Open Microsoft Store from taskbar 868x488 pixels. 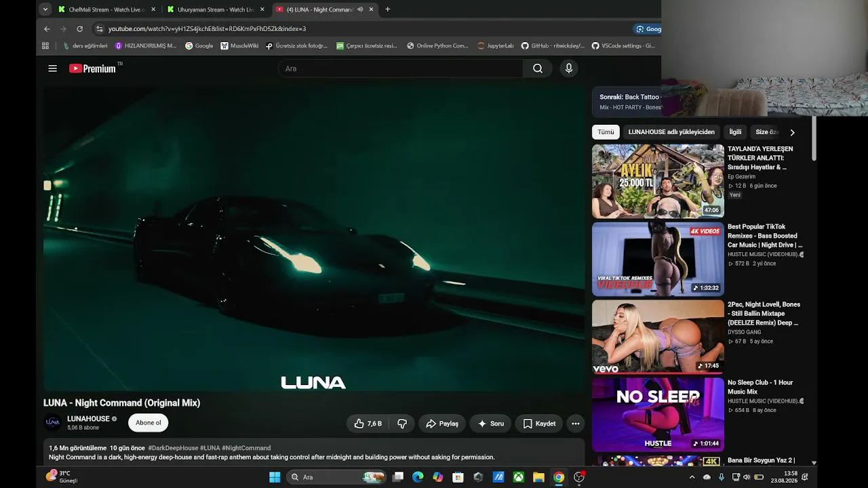(458, 477)
